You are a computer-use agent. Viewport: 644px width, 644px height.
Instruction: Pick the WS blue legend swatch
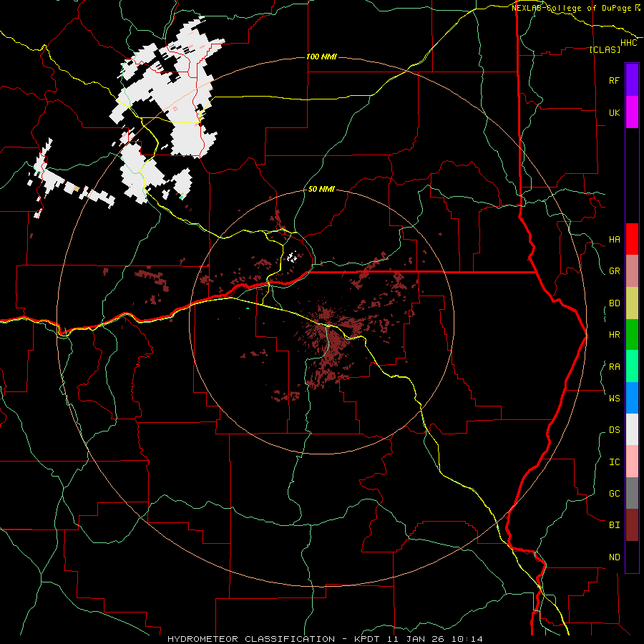click(x=632, y=398)
